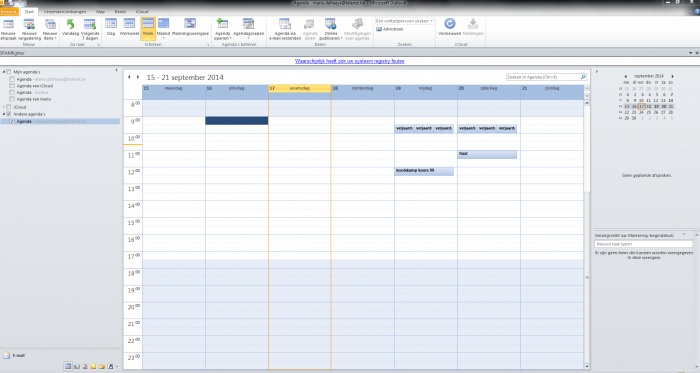
Task: Select the dark blue Tuesday 9:00 appointment
Action: (237, 120)
